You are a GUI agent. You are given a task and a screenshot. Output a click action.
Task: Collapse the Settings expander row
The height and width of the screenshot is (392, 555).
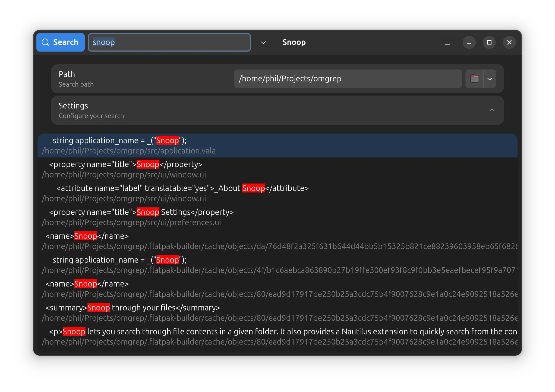click(277, 110)
